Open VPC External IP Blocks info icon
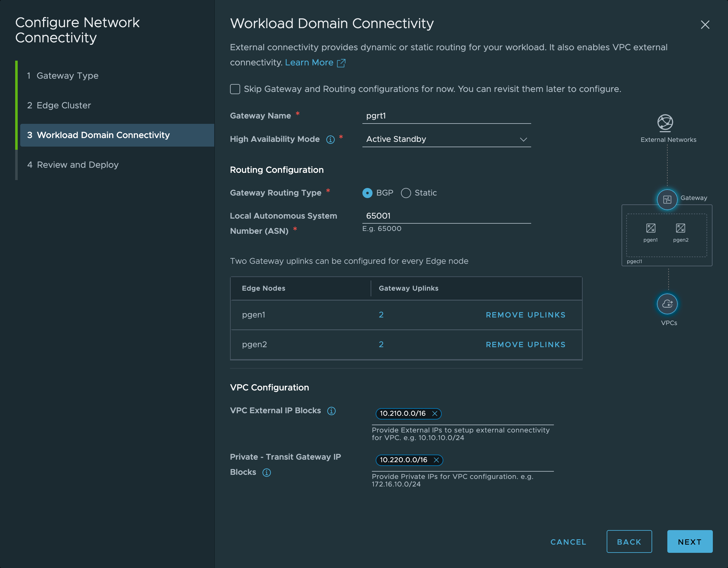The image size is (728, 568). [331, 411]
